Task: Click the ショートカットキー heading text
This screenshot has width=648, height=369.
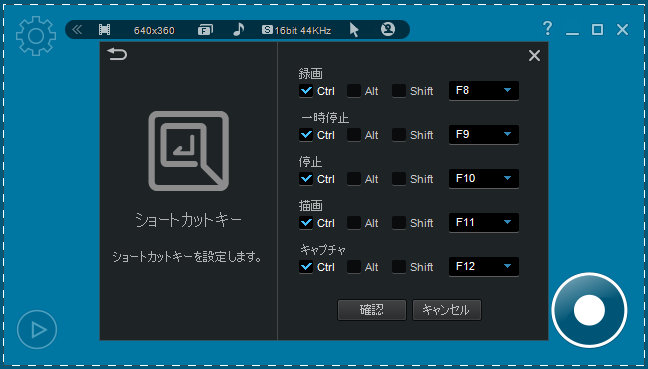Action: coord(188,220)
